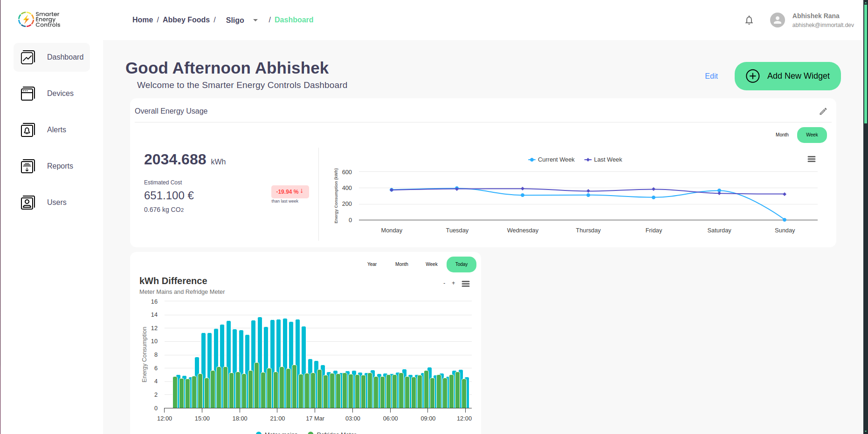Open the user profile avatar menu
The width and height of the screenshot is (868, 434).
coord(777,20)
